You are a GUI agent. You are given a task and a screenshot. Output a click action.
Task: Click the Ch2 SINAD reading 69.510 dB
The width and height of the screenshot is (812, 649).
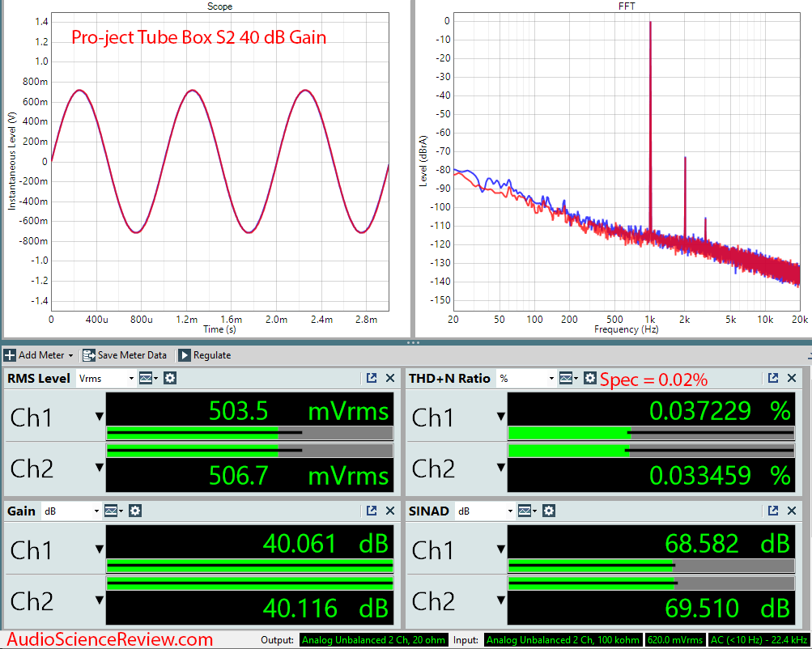(x=728, y=608)
